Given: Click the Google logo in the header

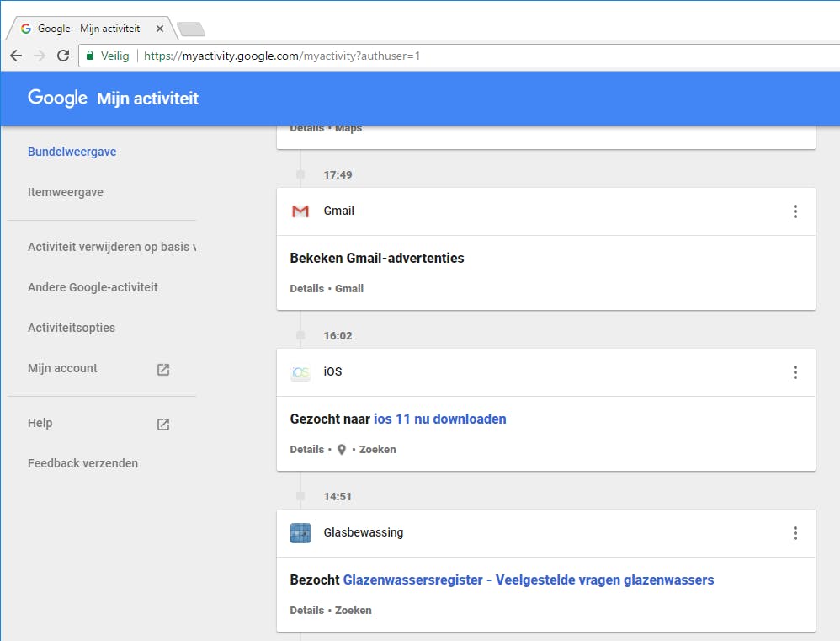Looking at the screenshot, I should pos(56,98).
